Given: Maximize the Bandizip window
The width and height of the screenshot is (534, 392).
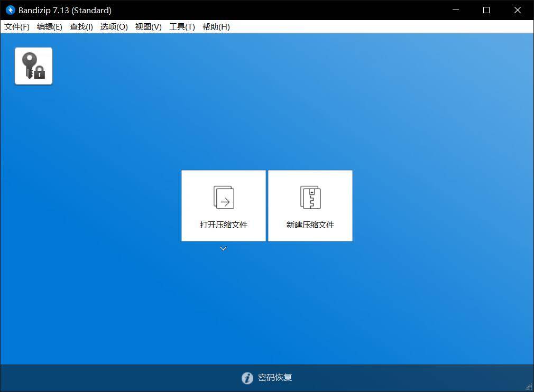Looking at the screenshot, I should [486, 10].
